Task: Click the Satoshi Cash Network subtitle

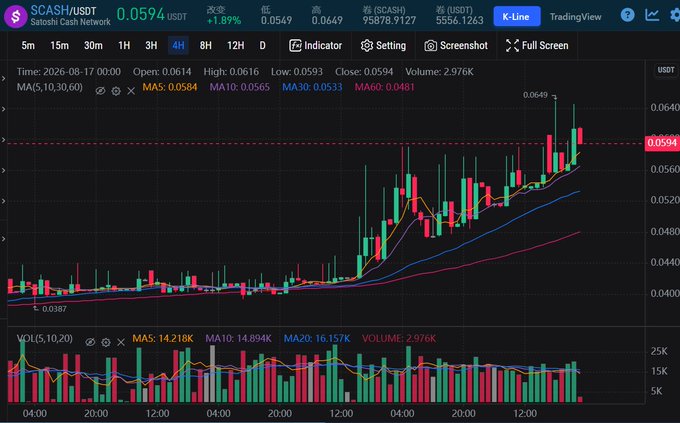Action: click(70, 22)
